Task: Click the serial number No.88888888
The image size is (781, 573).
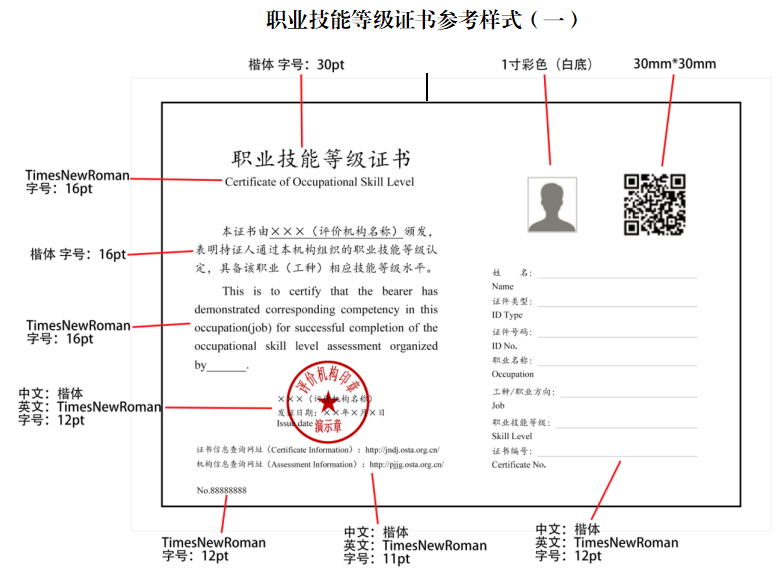Action: 222,490
